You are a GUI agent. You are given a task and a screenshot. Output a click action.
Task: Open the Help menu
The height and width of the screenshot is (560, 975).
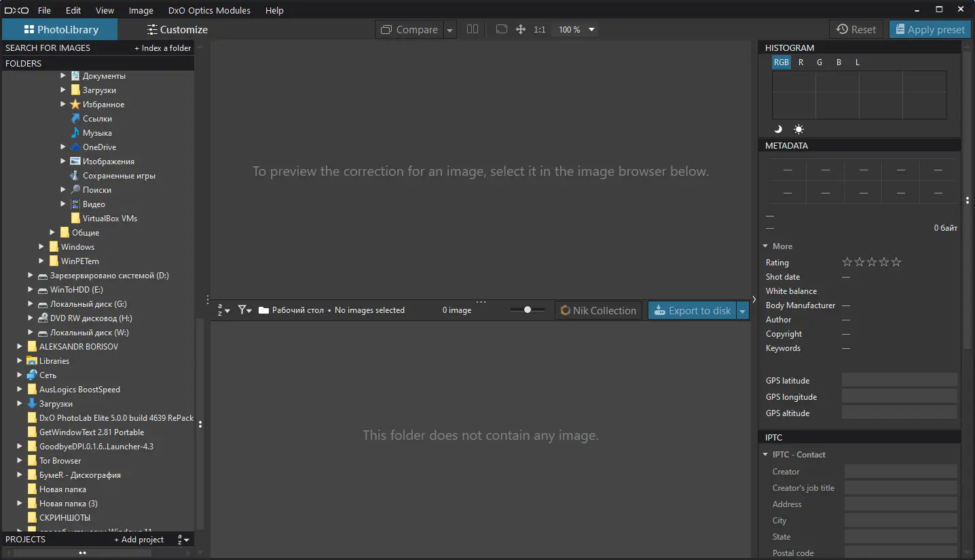[x=274, y=10]
